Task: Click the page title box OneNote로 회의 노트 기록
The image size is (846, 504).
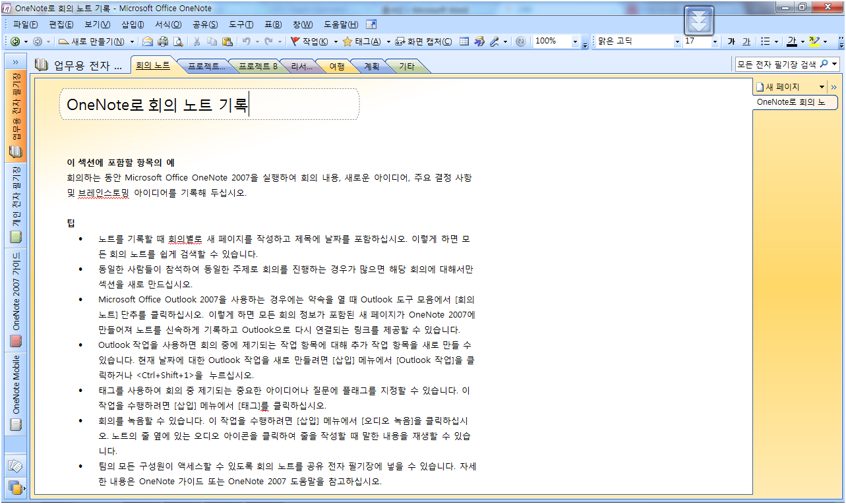Action: 210,105
